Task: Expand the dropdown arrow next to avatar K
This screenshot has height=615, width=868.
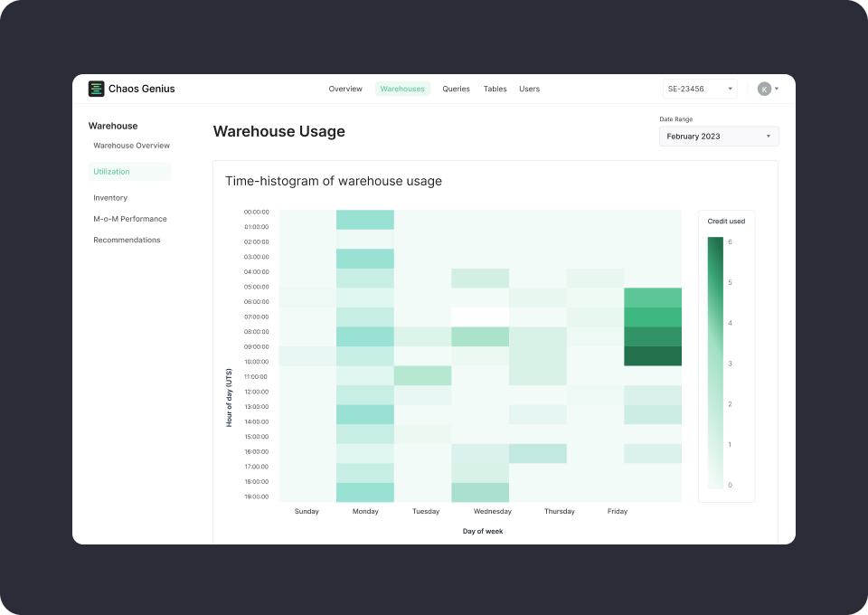Action: 776,88
